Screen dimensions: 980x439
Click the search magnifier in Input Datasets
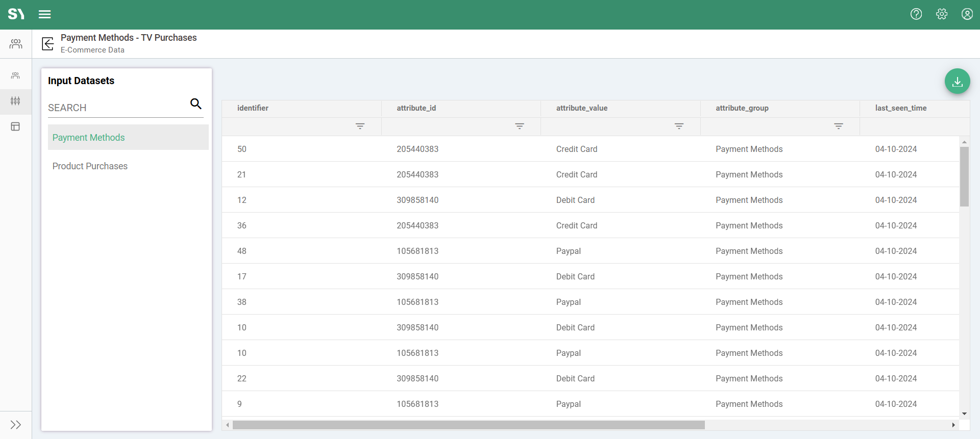[x=195, y=104]
